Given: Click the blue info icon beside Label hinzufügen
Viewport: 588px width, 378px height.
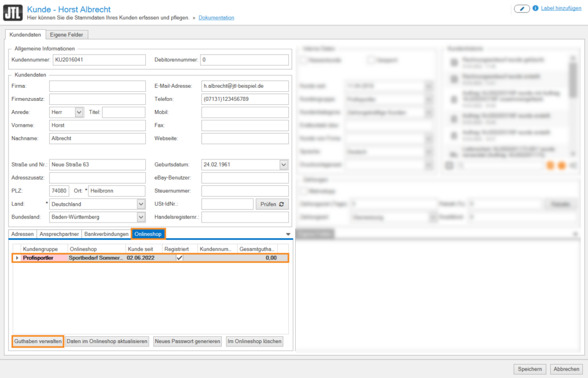Looking at the screenshot, I should coord(536,9).
